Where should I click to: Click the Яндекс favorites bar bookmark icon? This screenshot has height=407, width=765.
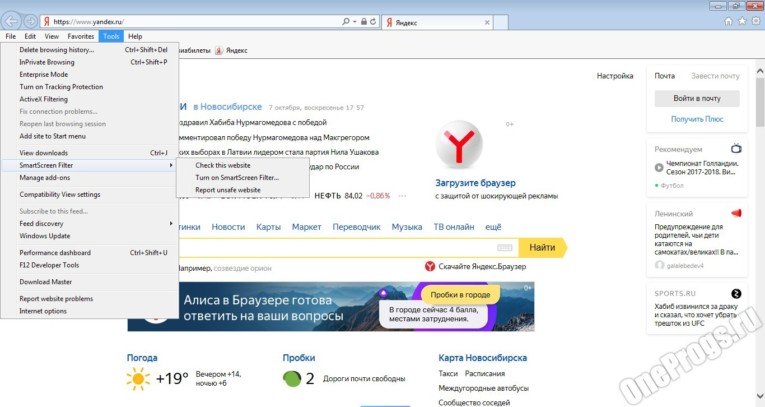[x=219, y=50]
